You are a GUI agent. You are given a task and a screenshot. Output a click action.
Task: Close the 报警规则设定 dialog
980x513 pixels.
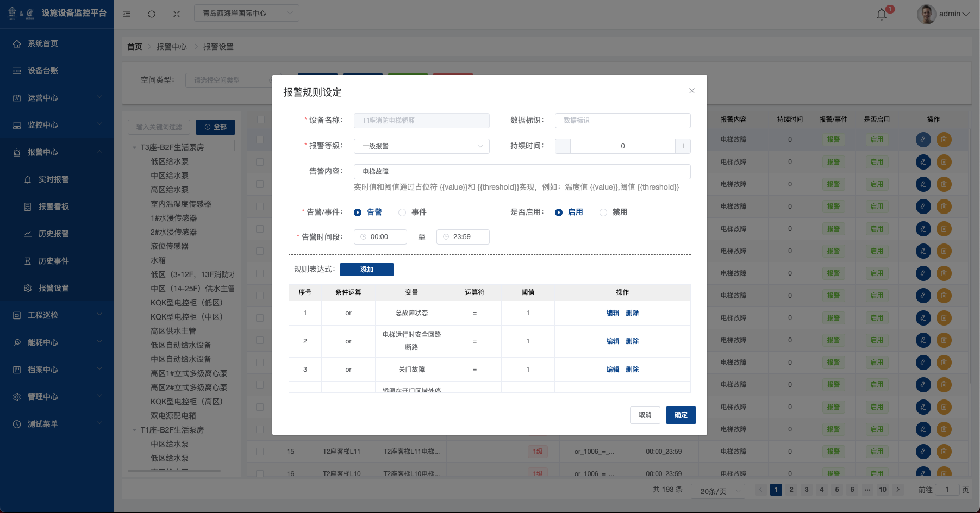click(691, 91)
